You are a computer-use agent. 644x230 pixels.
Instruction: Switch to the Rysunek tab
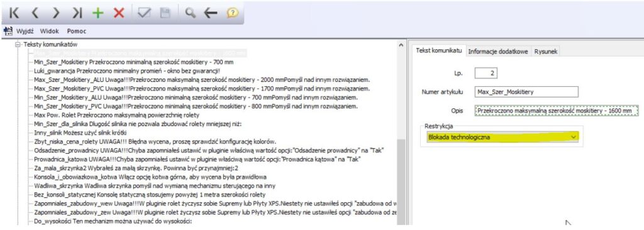tap(545, 52)
